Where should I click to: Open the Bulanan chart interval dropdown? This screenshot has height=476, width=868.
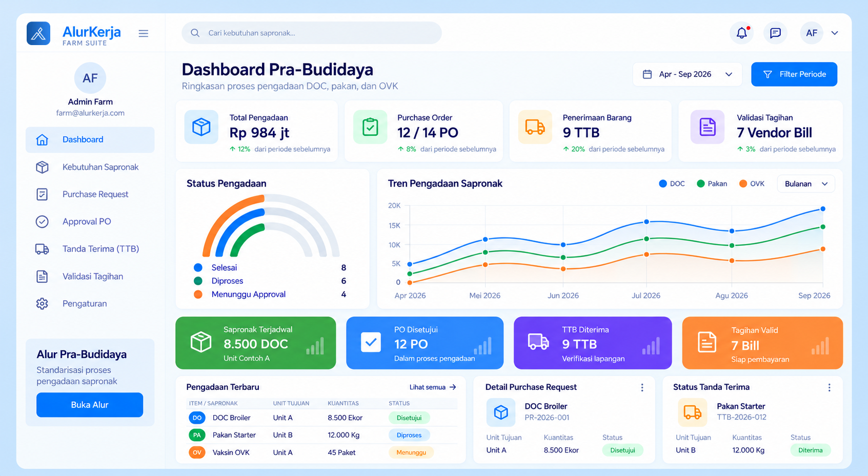pos(806,183)
